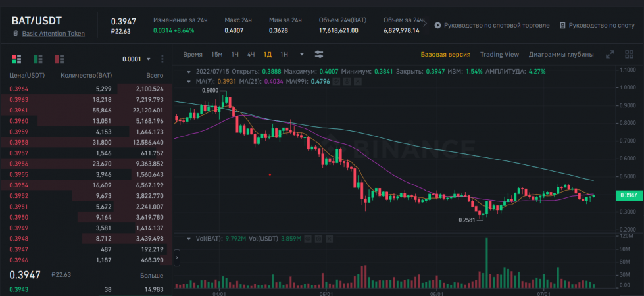The width and height of the screenshot is (644, 296).
Task: Open Руководство по спотовой торговле video guide
Action: 491,25
